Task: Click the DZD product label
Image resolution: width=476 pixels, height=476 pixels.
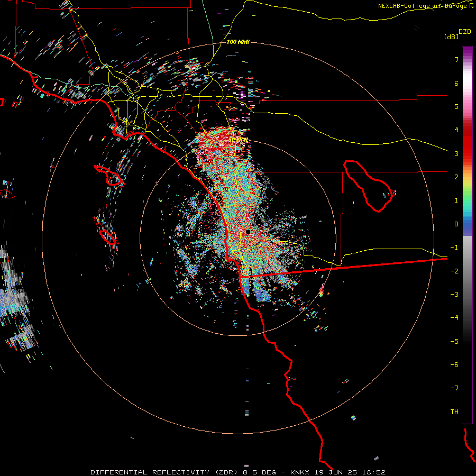Action: coord(465,31)
